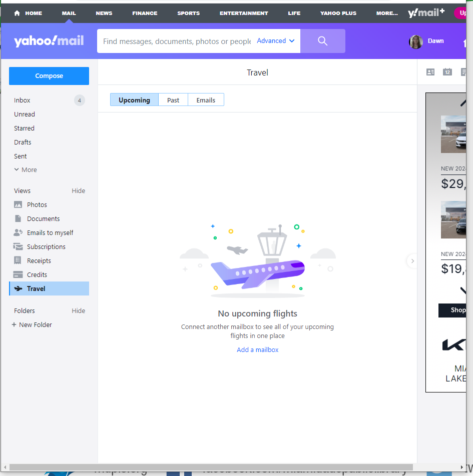Open the MAIL navigation item

[x=69, y=13]
